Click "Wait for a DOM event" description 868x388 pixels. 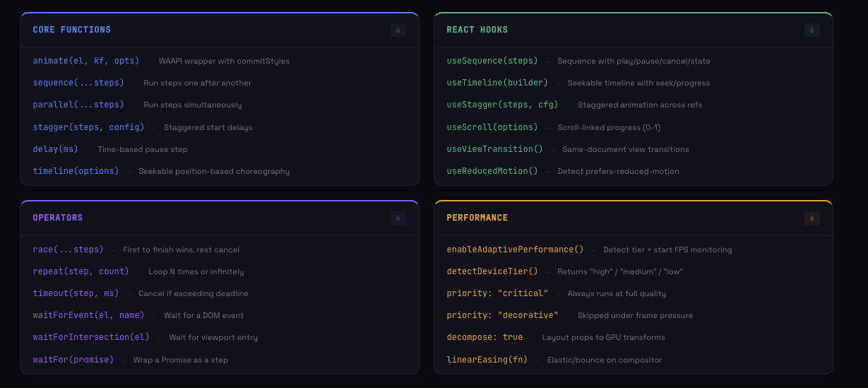(x=203, y=315)
